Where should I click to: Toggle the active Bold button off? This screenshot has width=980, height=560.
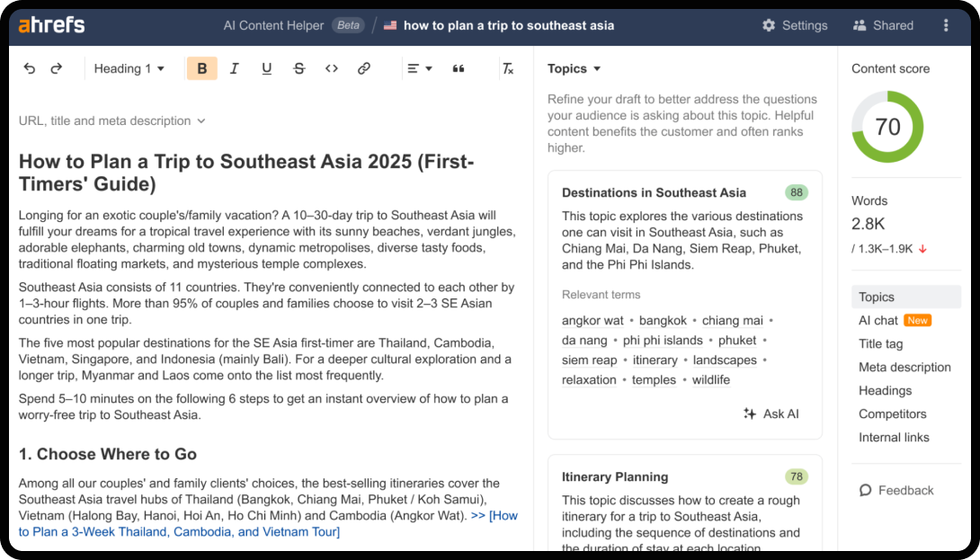201,68
